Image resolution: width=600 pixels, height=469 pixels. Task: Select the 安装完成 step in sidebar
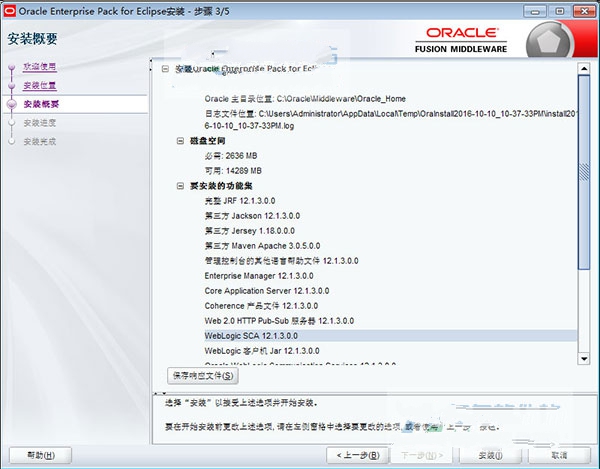[40, 142]
